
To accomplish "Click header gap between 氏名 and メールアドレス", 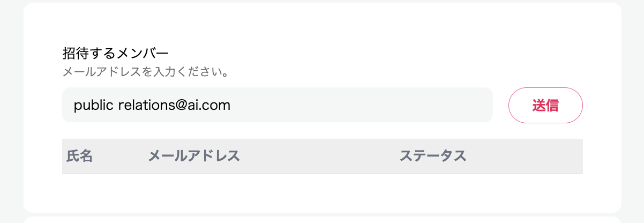I will 121,156.
